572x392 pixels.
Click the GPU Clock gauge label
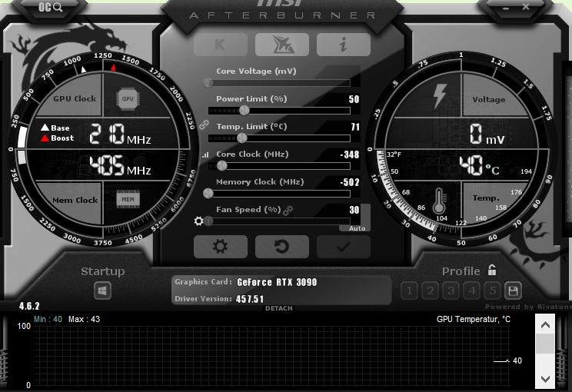[75, 99]
